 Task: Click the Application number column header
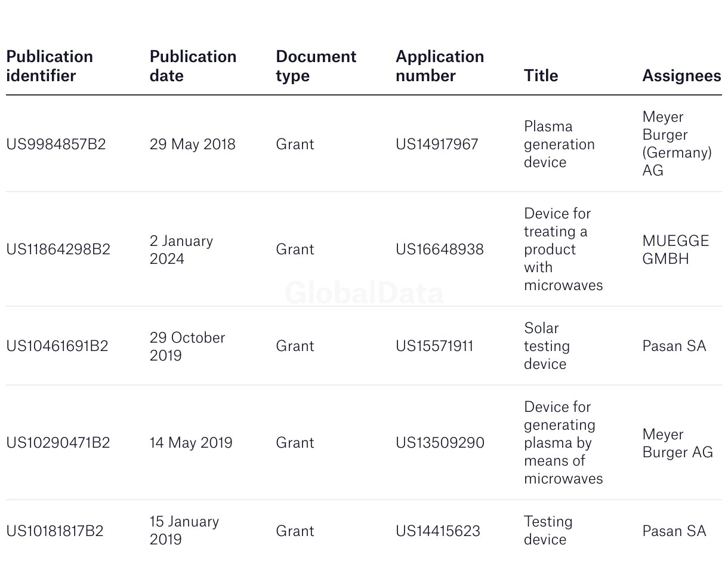(439, 66)
